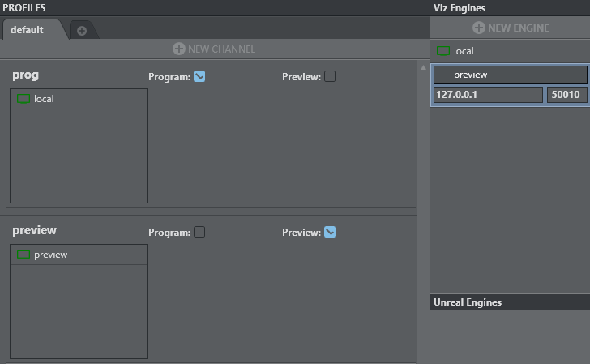
Task: Enable Preview checkbox for prog channel
Action: pyautogui.click(x=330, y=77)
